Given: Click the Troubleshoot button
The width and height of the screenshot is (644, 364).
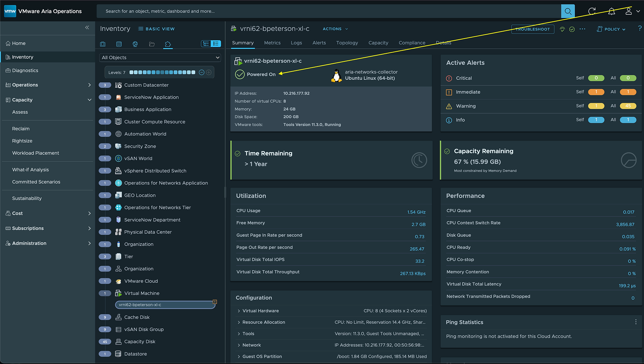Looking at the screenshot, I should point(533,29).
